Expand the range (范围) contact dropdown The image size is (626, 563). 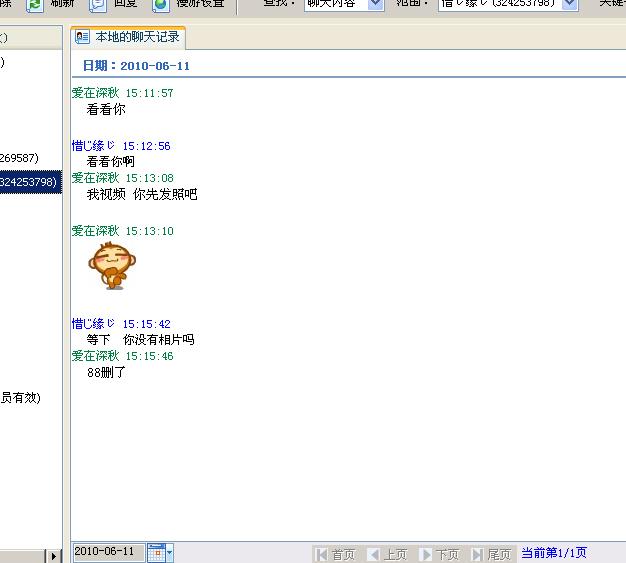pyautogui.click(x=569, y=5)
